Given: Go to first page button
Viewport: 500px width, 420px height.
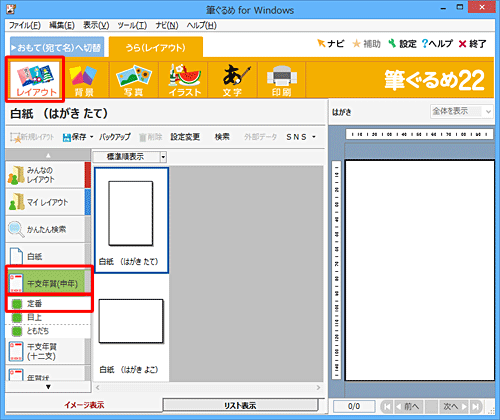Looking at the screenshot, I should click(x=387, y=406).
